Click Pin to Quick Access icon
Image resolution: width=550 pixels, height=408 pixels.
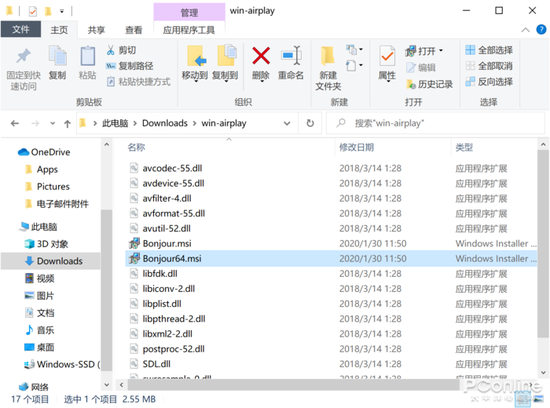click(24, 56)
